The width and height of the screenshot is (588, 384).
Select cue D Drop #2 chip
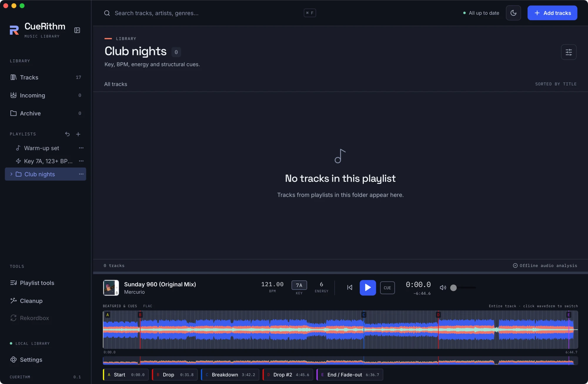[x=288, y=375]
